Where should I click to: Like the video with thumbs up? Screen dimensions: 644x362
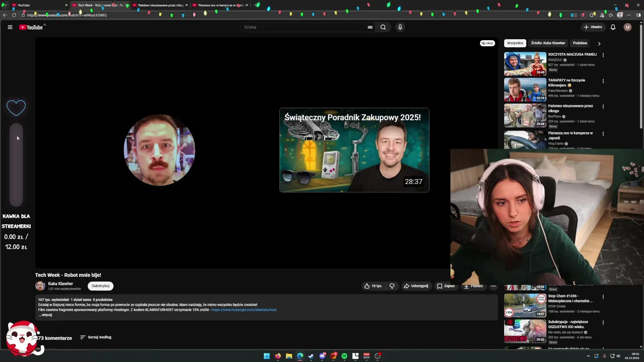click(373, 286)
